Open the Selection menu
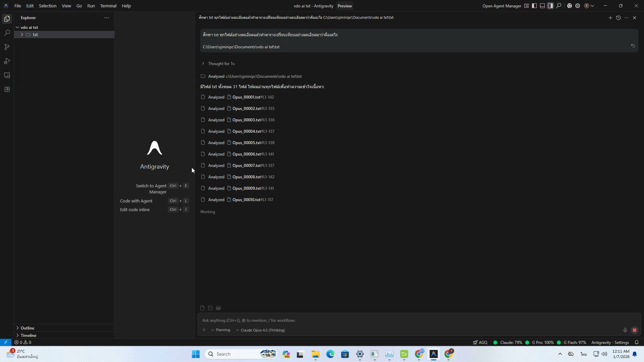 pos(48,6)
